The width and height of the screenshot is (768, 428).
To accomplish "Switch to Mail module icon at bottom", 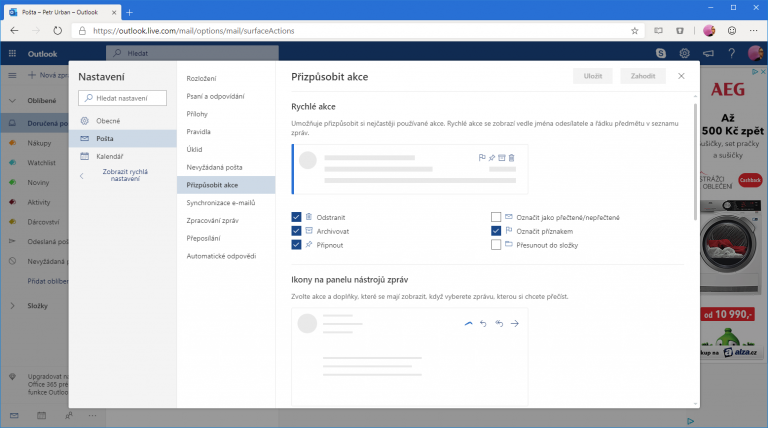I will click(14, 416).
